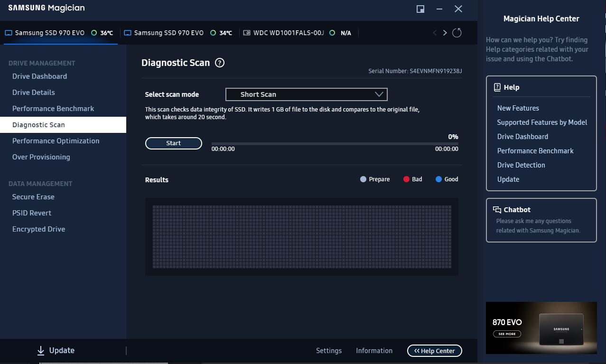
Task: Click the Results heading
Action: [157, 180]
